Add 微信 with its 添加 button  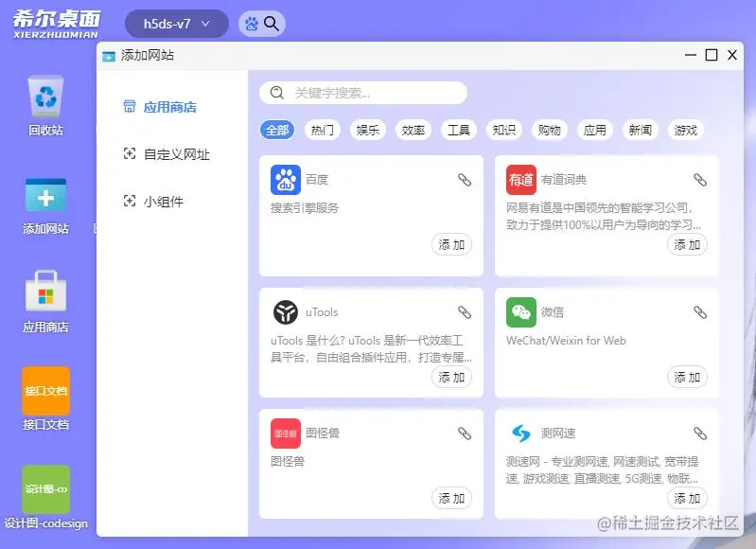pyautogui.click(x=687, y=377)
